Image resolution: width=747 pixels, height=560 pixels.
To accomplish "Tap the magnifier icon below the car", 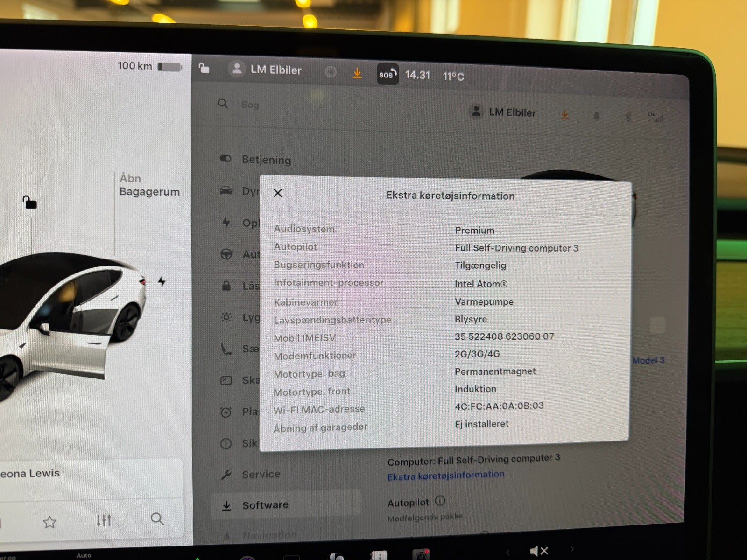I will tap(157, 518).
